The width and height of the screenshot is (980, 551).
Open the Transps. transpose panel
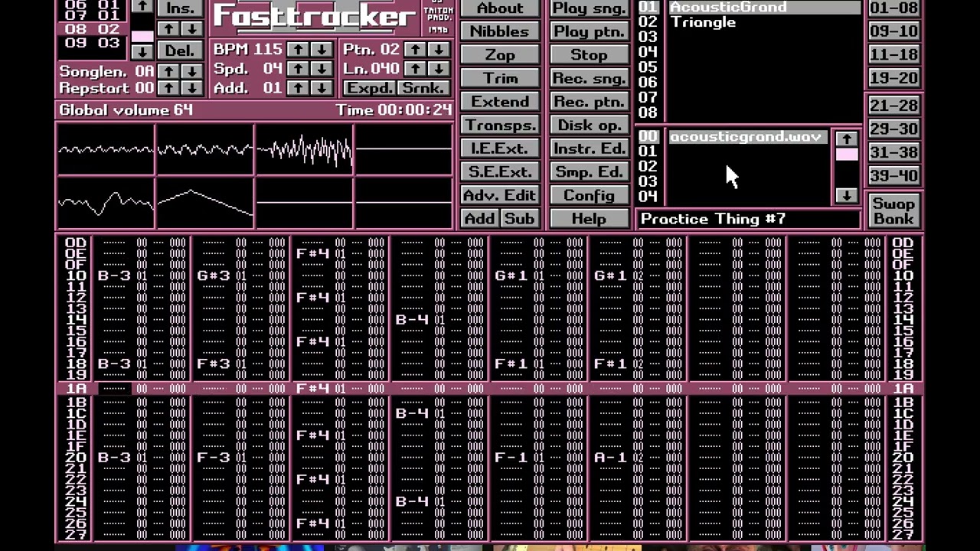click(x=500, y=125)
